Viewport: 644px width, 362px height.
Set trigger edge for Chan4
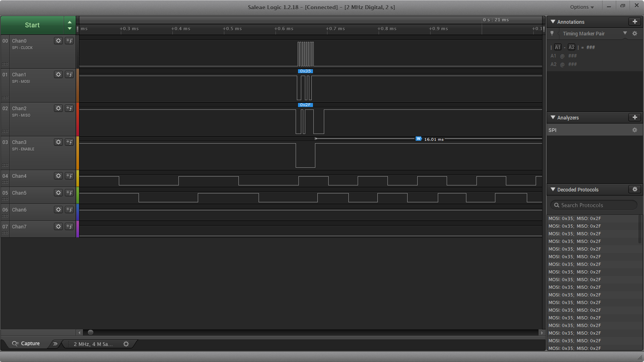pyautogui.click(x=69, y=176)
